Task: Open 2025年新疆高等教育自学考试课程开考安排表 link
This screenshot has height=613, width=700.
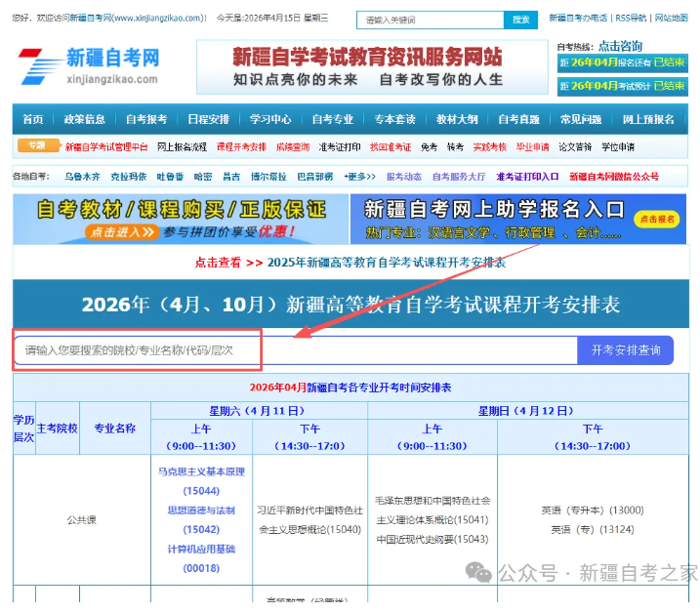Action: [x=387, y=263]
